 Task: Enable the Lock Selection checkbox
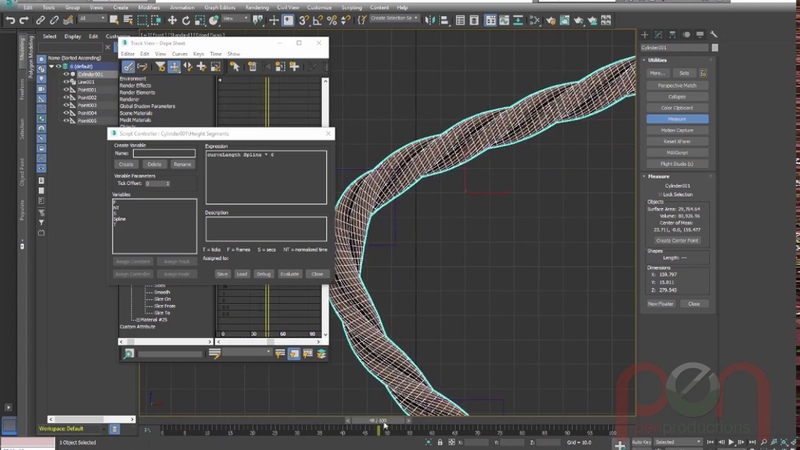click(660, 194)
